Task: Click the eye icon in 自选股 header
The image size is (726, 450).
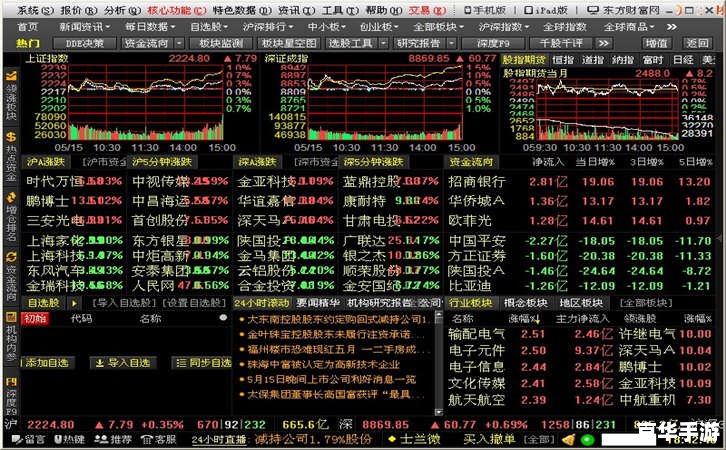Action: (223, 318)
